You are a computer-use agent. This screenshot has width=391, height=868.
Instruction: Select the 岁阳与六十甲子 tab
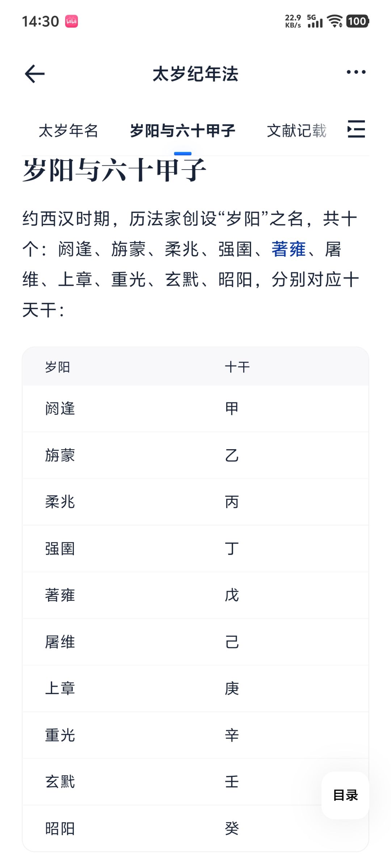(182, 131)
